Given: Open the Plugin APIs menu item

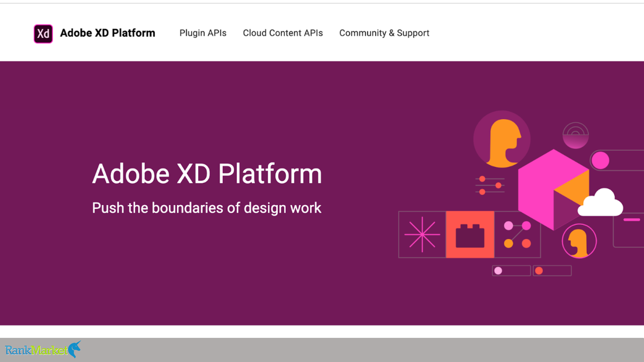Looking at the screenshot, I should click(203, 33).
